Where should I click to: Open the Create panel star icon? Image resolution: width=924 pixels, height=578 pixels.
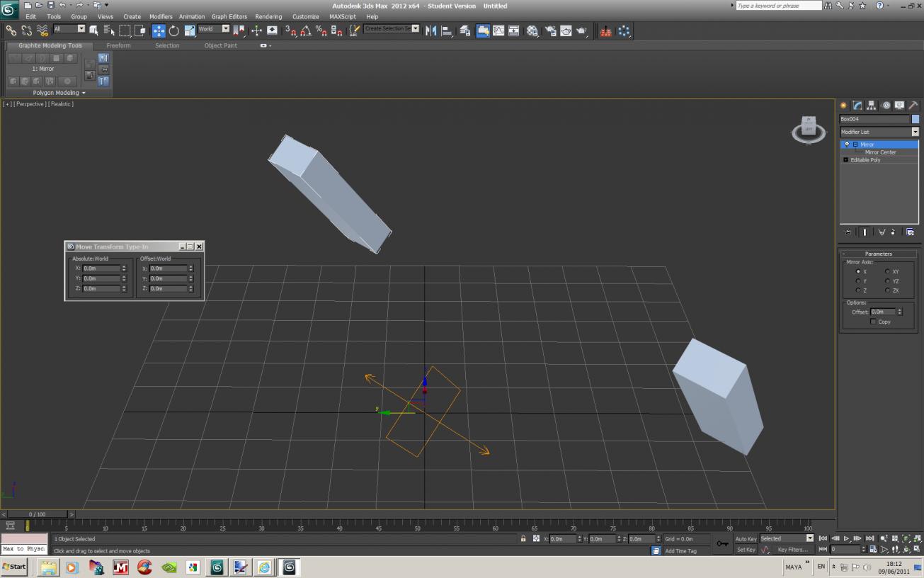[843, 106]
